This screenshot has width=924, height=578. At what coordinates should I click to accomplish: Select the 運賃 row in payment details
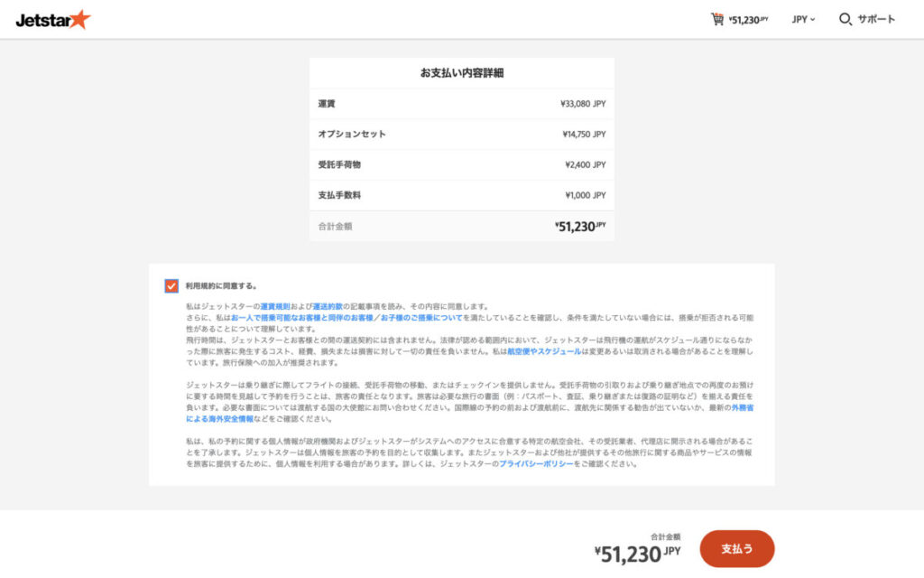tap(462, 103)
